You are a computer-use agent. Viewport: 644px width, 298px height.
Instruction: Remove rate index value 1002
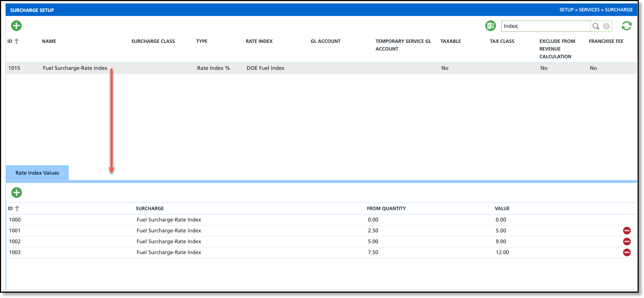pyautogui.click(x=627, y=241)
